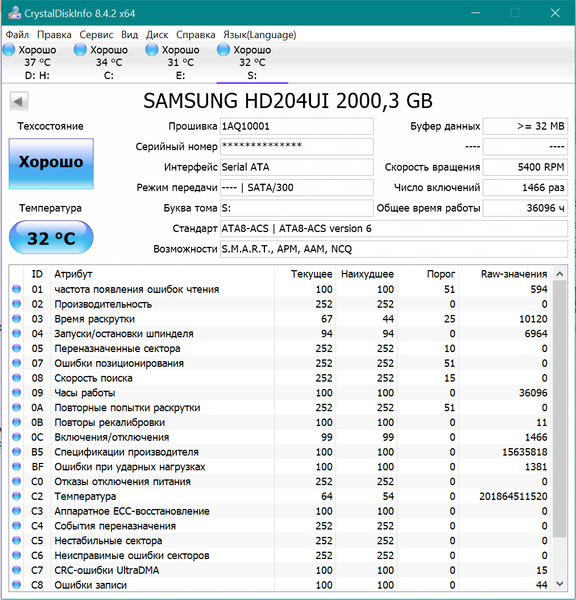Select row 'Ошибки при ударных нагрузках'

point(281,467)
